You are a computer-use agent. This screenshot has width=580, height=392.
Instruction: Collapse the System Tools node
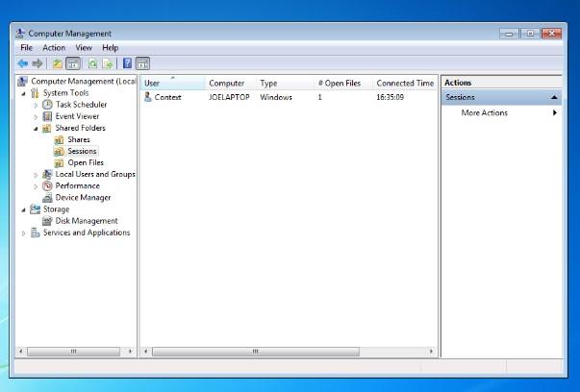(x=24, y=93)
